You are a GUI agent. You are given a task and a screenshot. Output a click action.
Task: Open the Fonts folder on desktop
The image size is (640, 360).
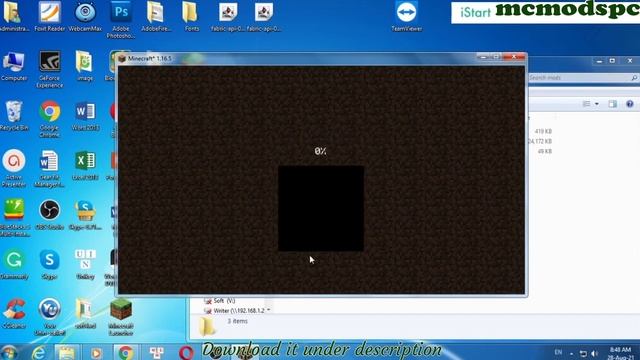(191, 16)
